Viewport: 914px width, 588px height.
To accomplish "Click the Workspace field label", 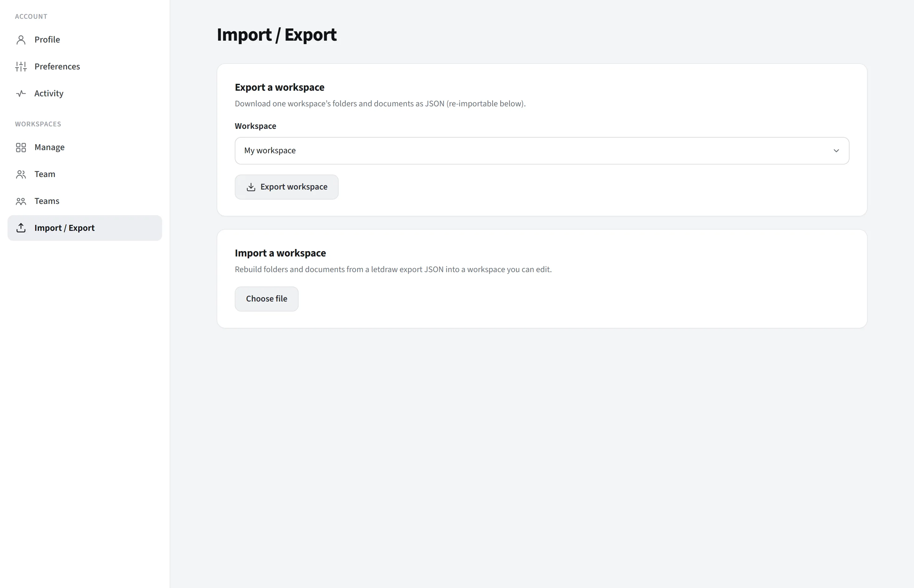I will pyautogui.click(x=256, y=126).
